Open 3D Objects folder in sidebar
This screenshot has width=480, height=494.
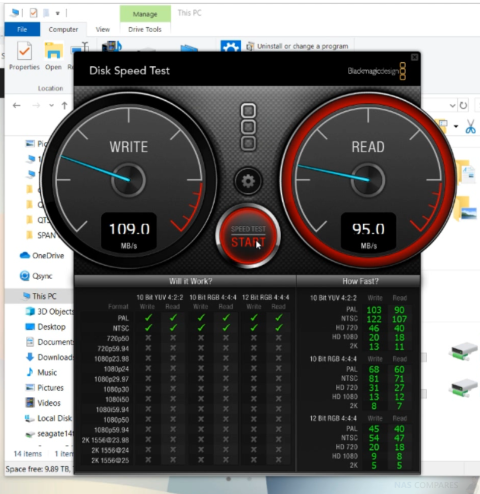pyautogui.click(x=49, y=312)
